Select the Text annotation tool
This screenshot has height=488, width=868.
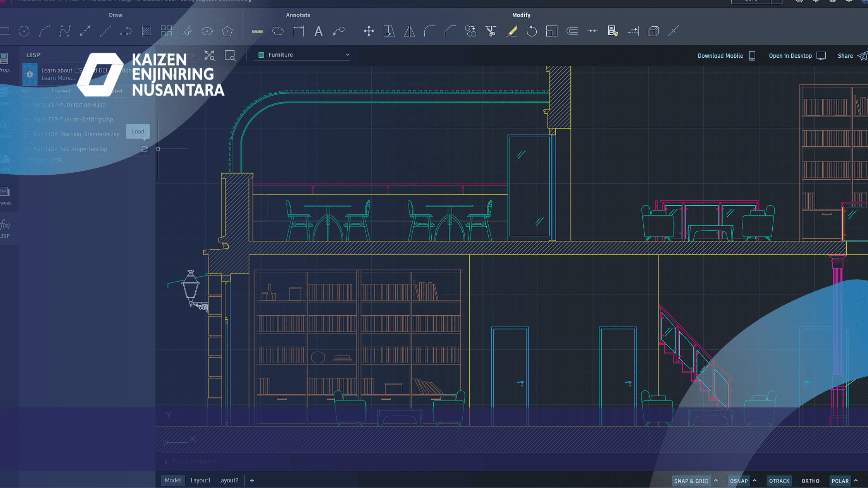(318, 31)
